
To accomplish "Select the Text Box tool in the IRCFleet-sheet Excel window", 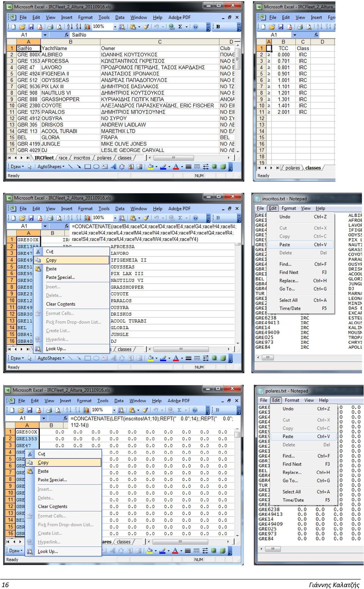I will point(105,167).
